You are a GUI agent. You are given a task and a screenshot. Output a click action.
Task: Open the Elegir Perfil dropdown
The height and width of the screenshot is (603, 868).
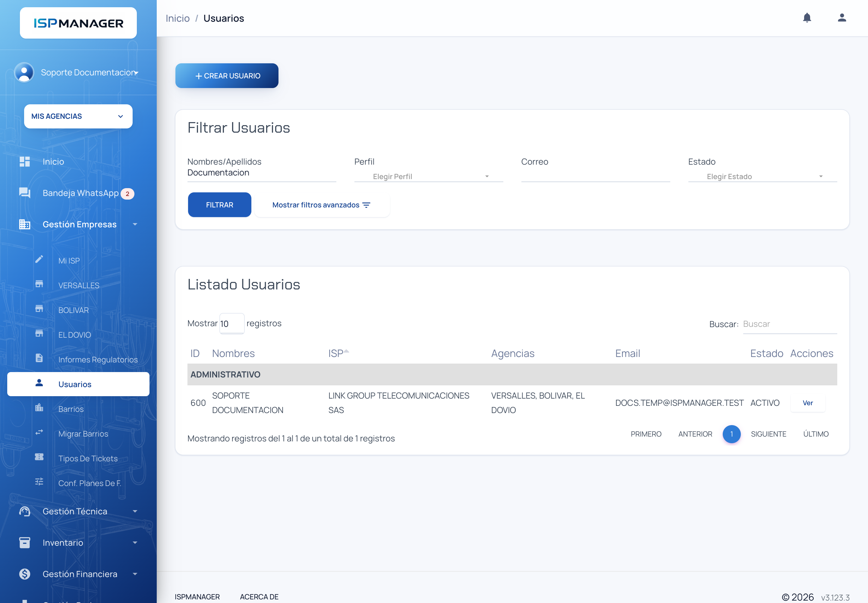(428, 176)
